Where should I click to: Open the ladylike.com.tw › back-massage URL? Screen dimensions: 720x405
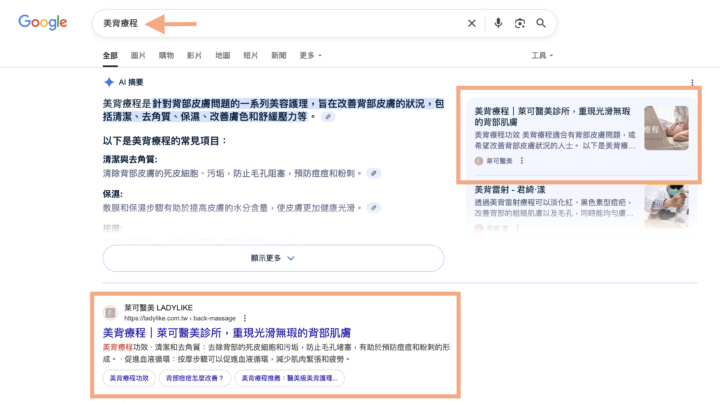point(180,318)
